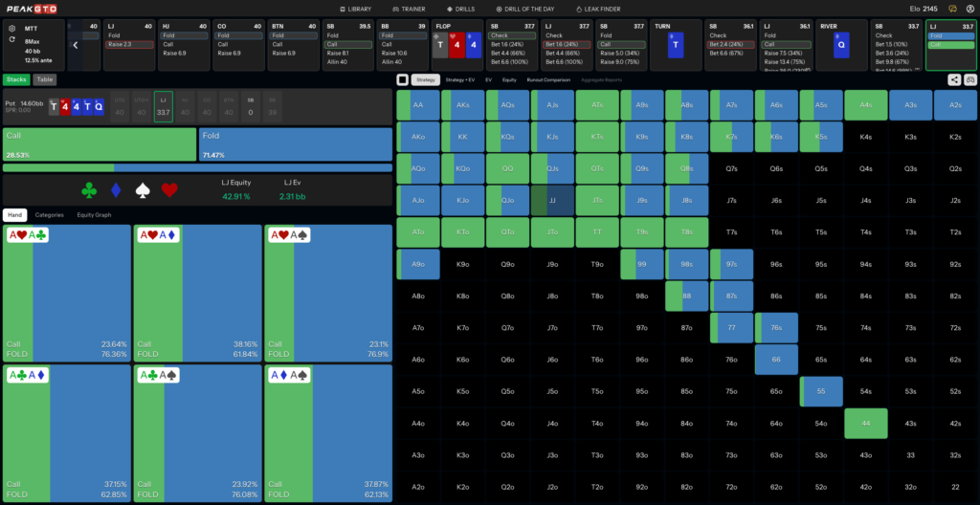Choose Raise 5.0 (34%) for SB
The height and width of the screenshot is (505, 980).
point(620,54)
